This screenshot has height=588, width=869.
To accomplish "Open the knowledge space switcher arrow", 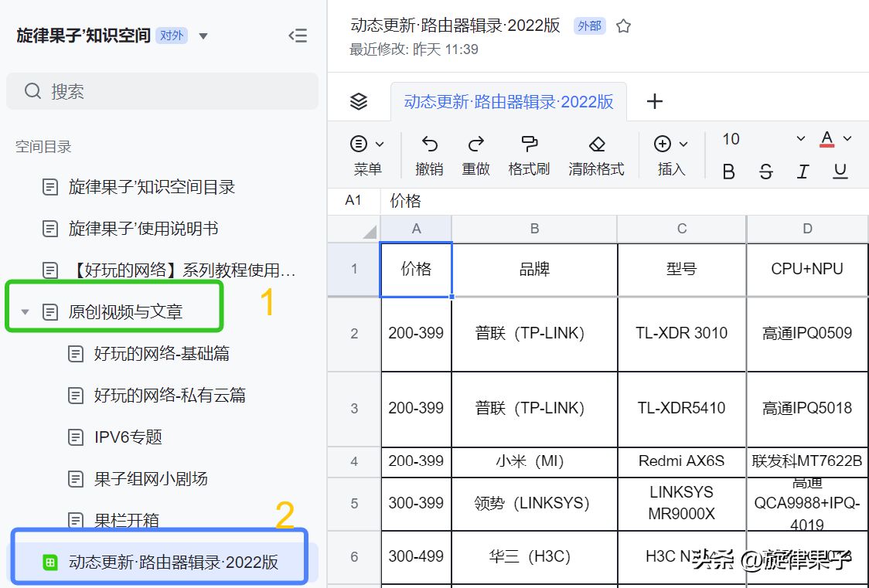I will [203, 36].
